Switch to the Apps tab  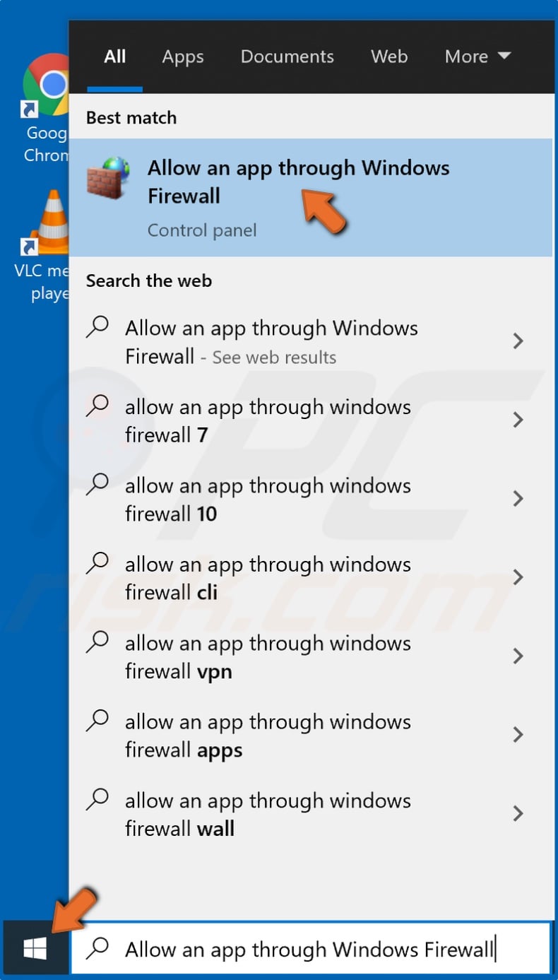(x=182, y=57)
